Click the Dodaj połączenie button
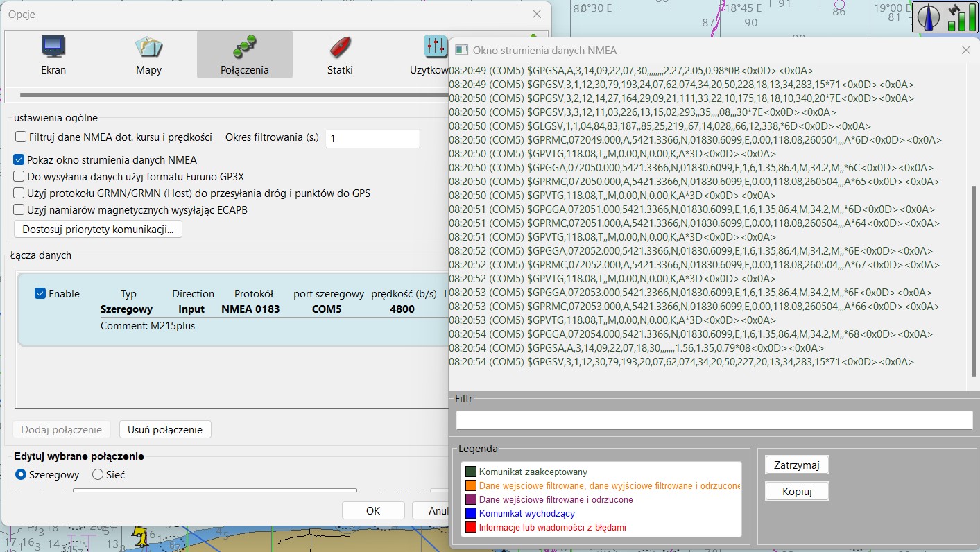 point(62,429)
